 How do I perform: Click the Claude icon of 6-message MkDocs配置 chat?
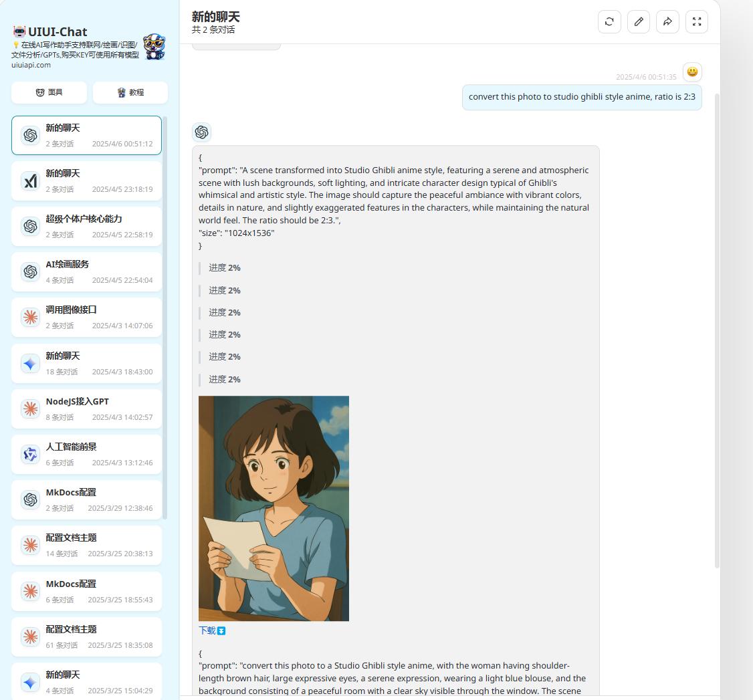[30, 592]
